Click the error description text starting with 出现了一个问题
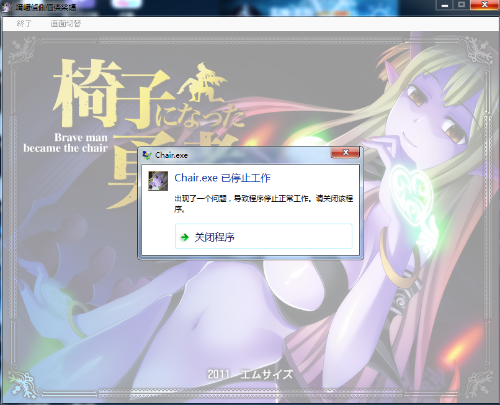The height and width of the screenshot is (405, 500). coord(263,204)
